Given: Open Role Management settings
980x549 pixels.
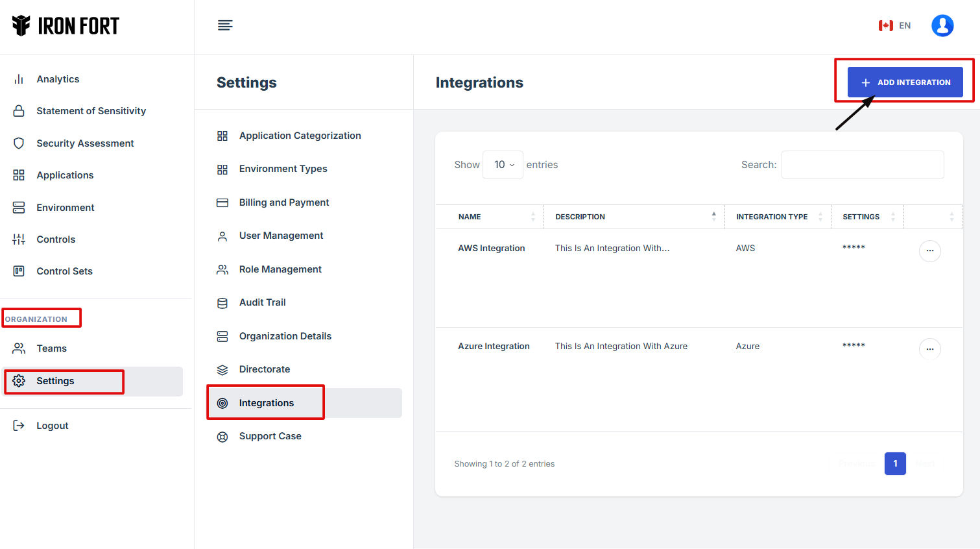Looking at the screenshot, I should (280, 269).
